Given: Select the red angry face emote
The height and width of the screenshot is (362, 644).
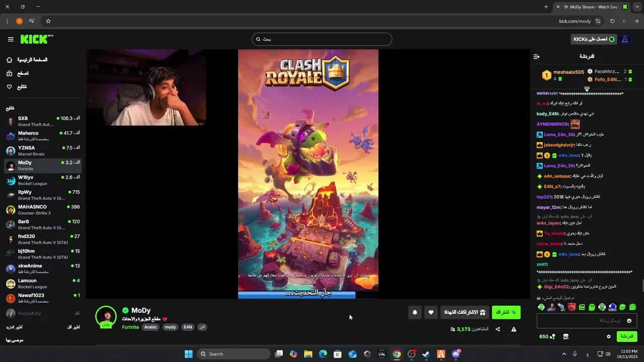Looking at the screenshot, I should [572, 307].
